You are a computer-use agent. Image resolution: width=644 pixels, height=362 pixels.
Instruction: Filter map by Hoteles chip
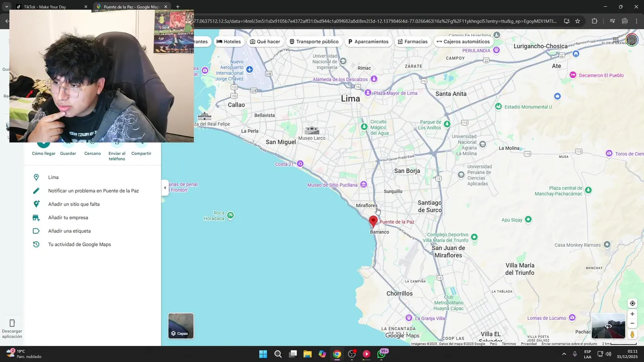(x=229, y=42)
